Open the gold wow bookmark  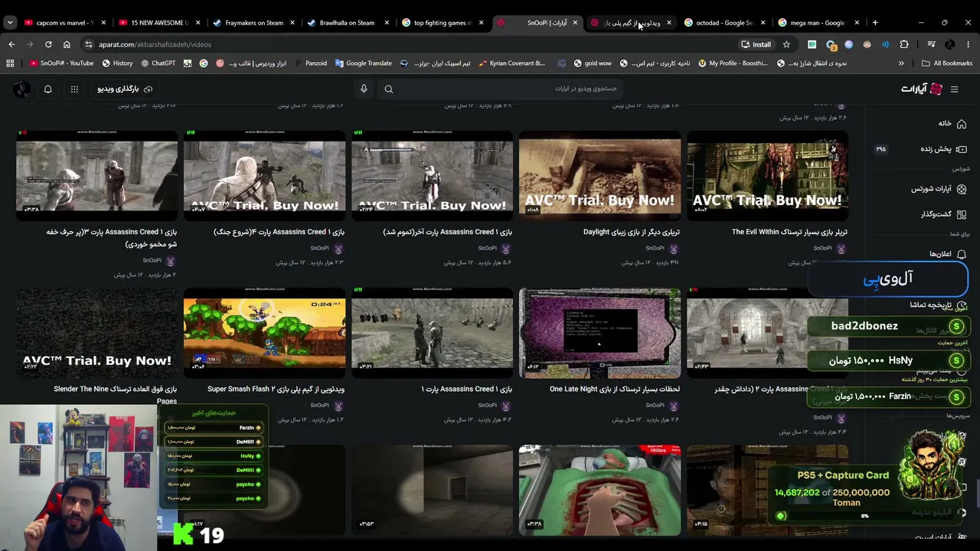click(x=592, y=64)
